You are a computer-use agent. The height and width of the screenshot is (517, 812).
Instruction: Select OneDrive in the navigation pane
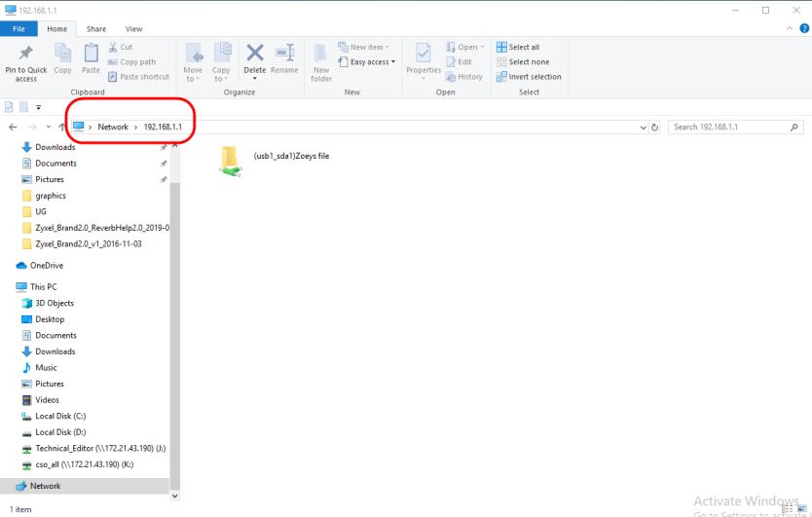coord(46,265)
